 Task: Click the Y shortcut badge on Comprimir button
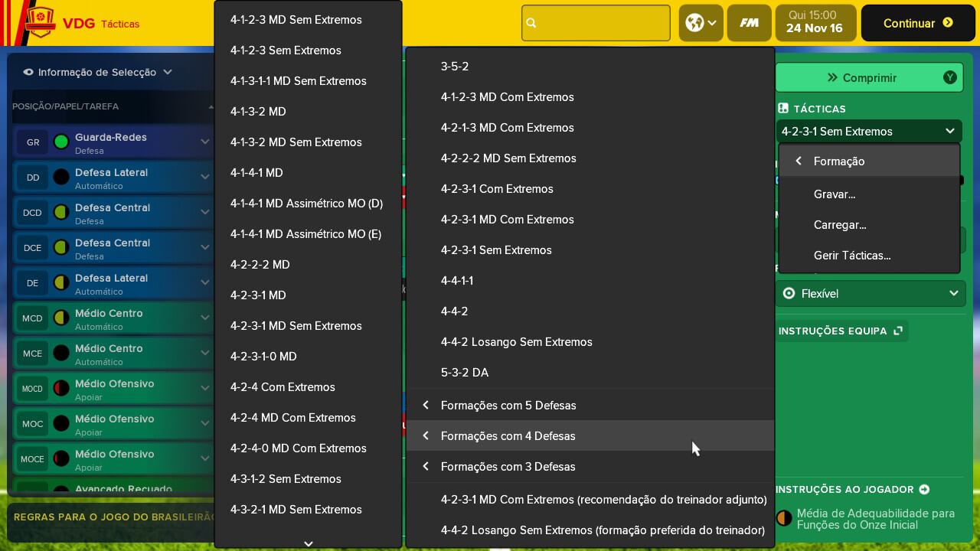click(949, 77)
